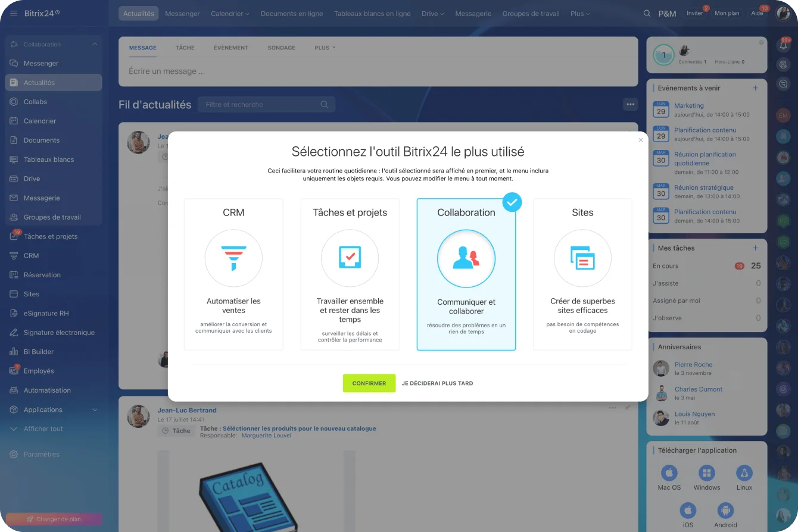798x532 pixels.
Task: Expand the Applications sidebar item
Action: (x=95, y=410)
